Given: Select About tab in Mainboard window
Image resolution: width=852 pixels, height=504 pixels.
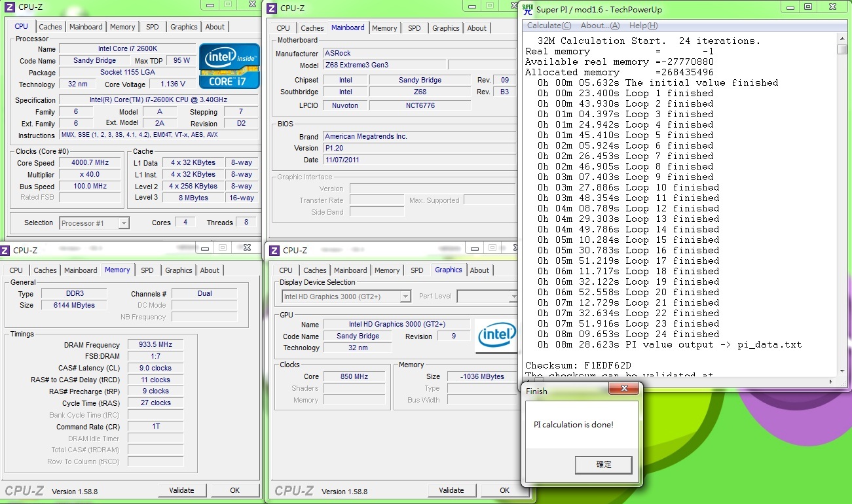Looking at the screenshot, I should coord(477,28).
